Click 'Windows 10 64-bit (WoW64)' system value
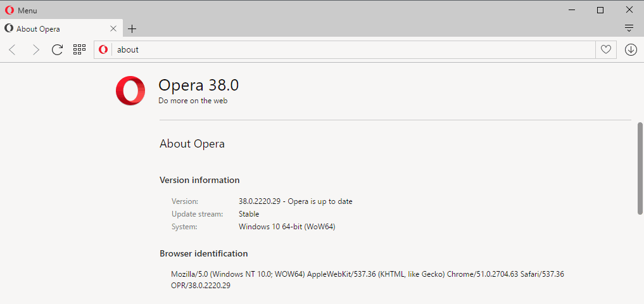This screenshot has width=644, height=304. tap(287, 226)
